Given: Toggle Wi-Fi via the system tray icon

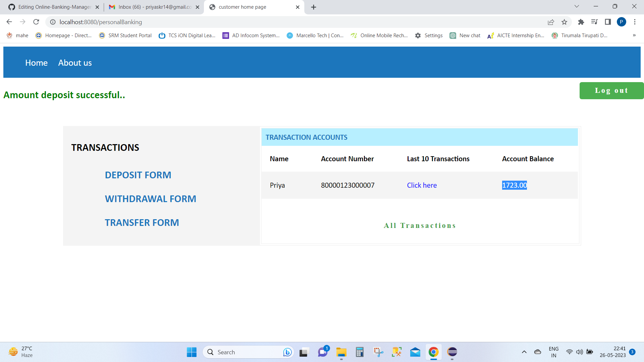Looking at the screenshot, I should (x=570, y=352).
